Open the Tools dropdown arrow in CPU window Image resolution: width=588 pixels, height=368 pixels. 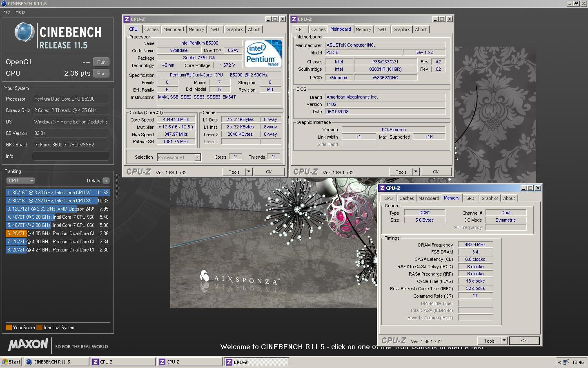pos(249,172)
